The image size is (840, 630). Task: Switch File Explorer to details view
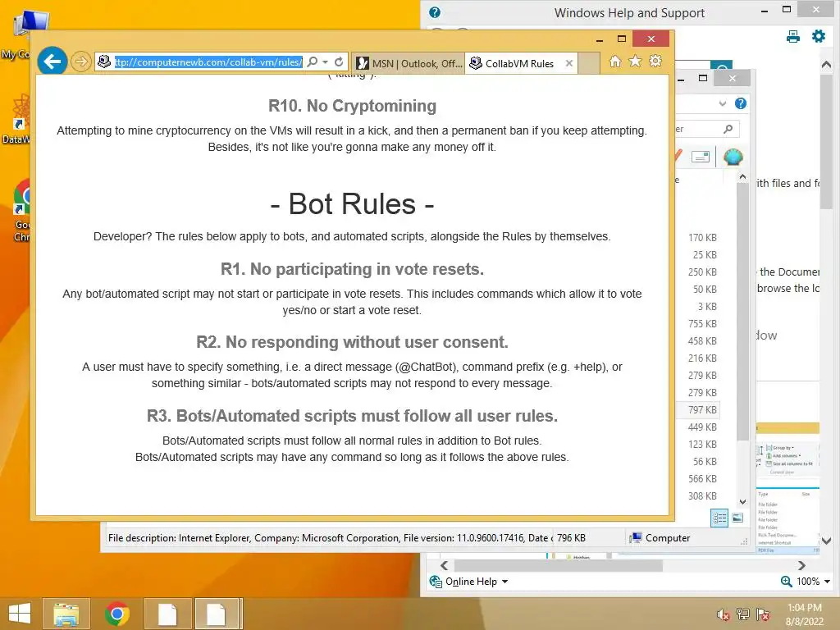click(719, 518)
